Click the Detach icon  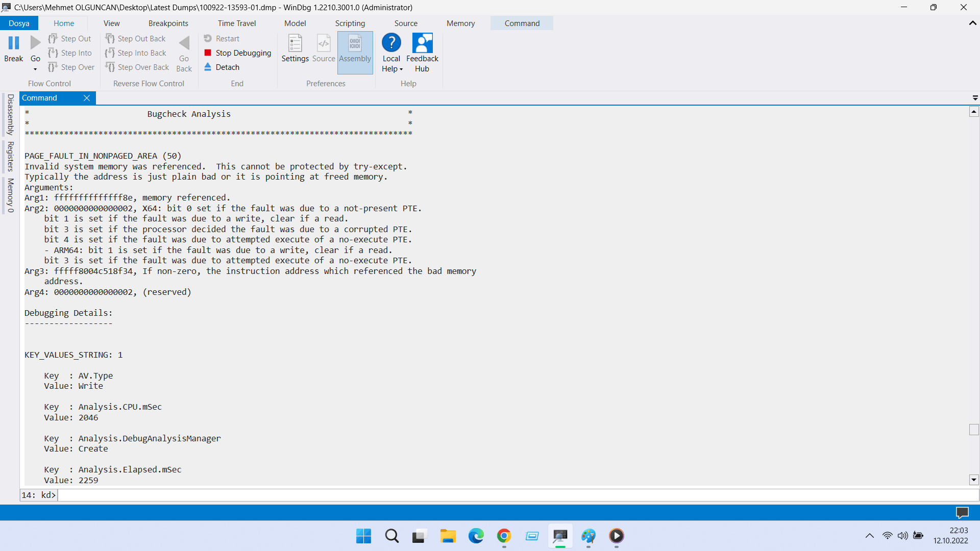208,67
